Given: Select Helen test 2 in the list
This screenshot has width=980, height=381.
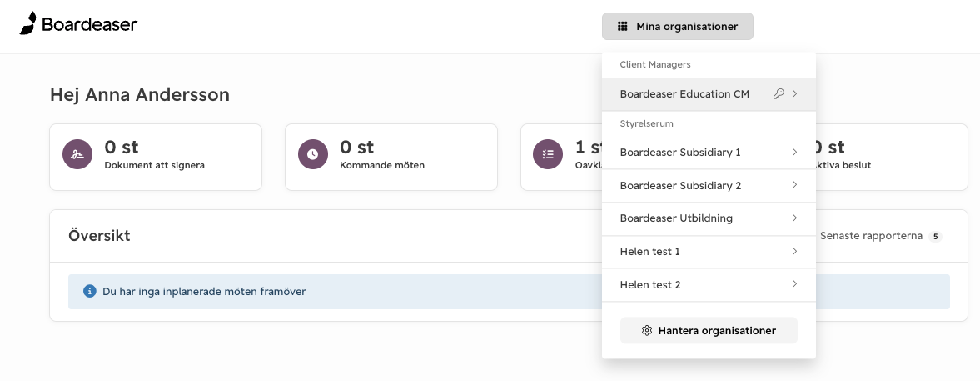Looking at the screenshot, I should (709, 284).
